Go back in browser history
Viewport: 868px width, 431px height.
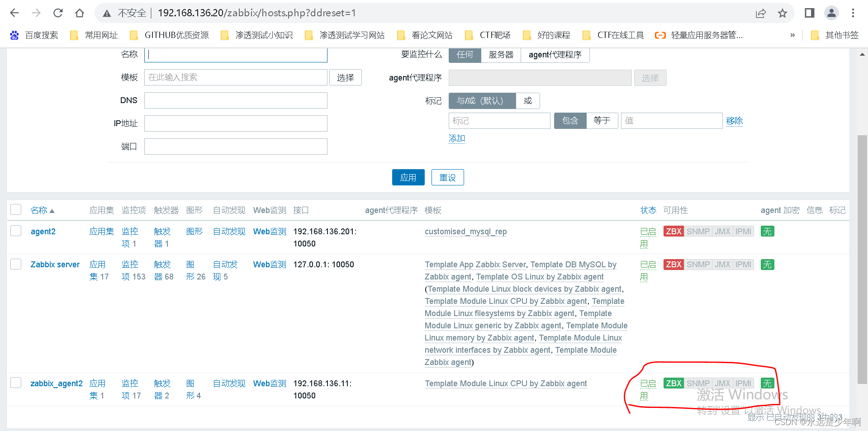[x=14, y=13]
